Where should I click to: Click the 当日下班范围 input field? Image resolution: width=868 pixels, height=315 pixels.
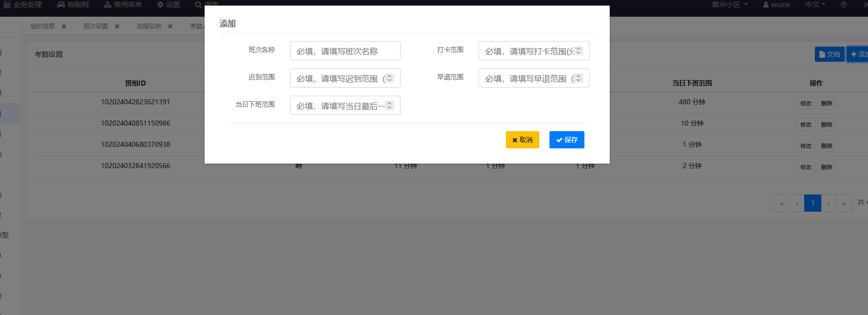pyautogui.click(x=345, y=105)
